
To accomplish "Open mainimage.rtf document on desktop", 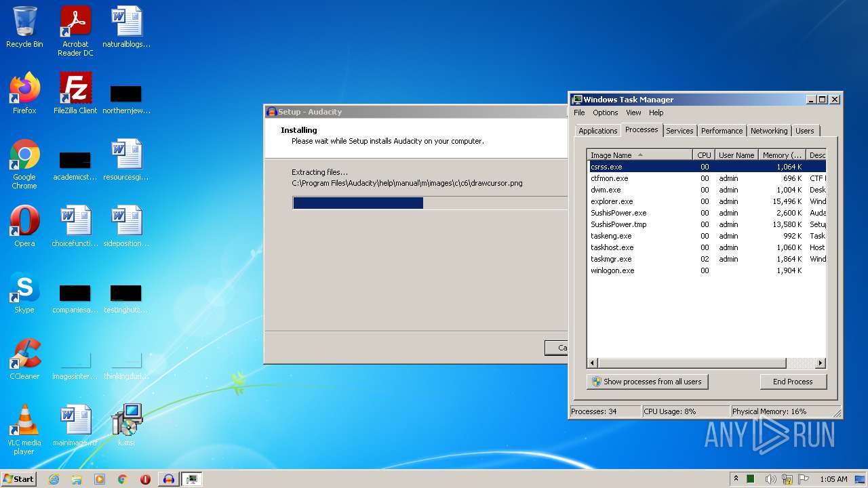I will tap(75, 426).
